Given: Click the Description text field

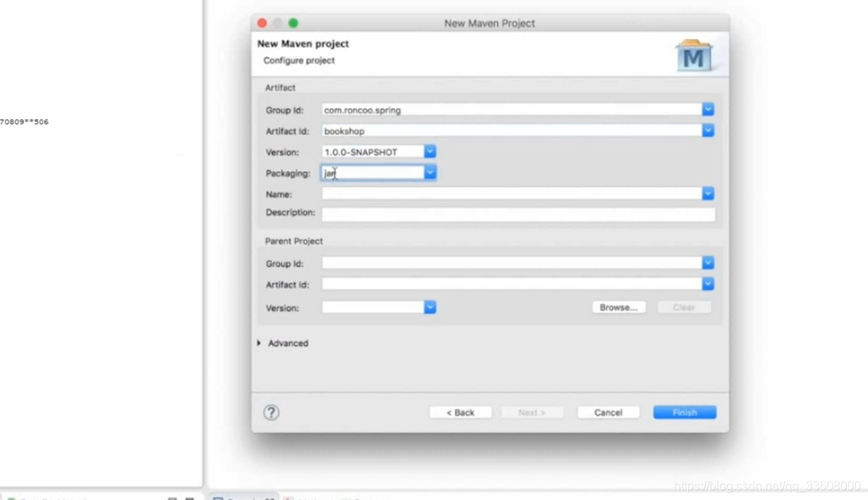Looking at the screenshot, I should tap(518, 214).
